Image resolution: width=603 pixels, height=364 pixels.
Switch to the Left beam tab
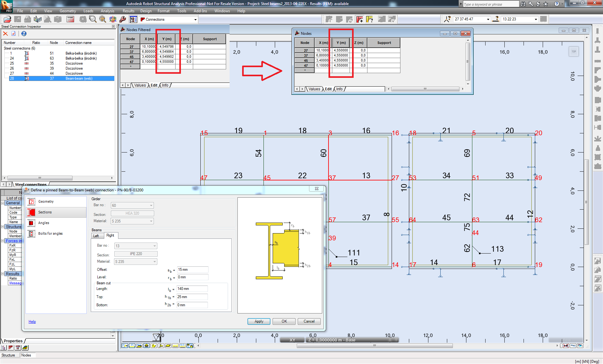[97, 236]
